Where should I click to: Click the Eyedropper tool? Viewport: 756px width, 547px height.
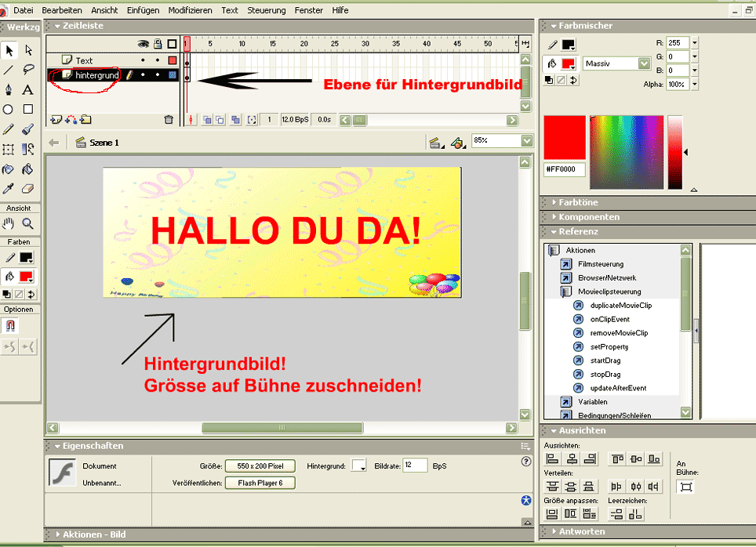[9, 189]
